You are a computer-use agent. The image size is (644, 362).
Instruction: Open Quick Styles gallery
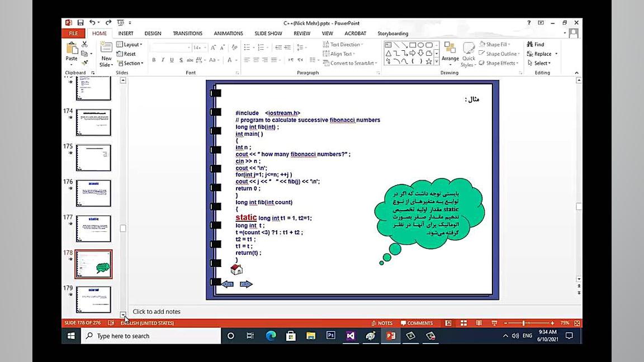[x=468, y=54]
